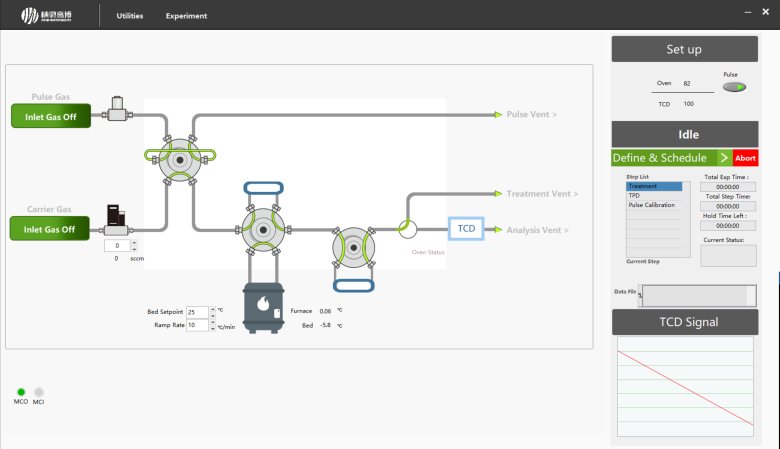Screen dimensions: 780x449
Task: Click the Set up panel header button
Action: tap(684, 49)
